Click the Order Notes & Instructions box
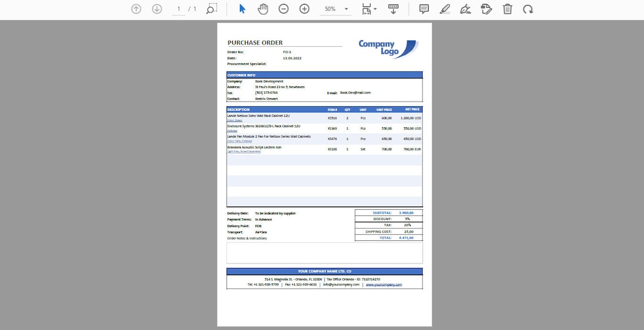Screen dimensions: 644x330 coord(324,253)
